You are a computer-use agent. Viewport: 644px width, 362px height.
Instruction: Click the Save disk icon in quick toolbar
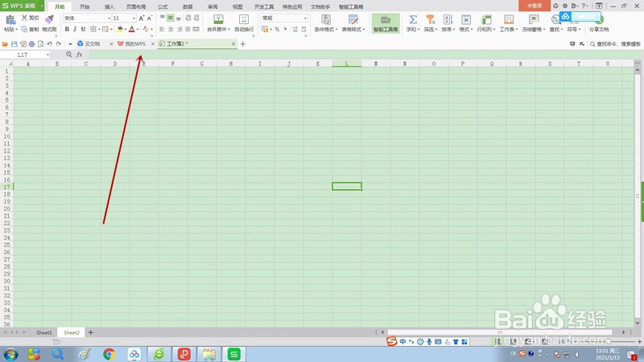point(14,44)
